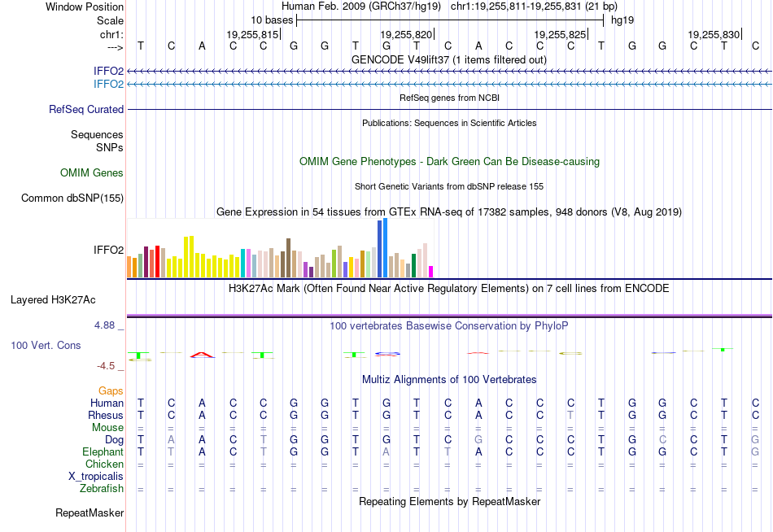Click the purple H3K27Ac signal line
The width and height of the screenshot is (773, 532).
tap(449, 316)
